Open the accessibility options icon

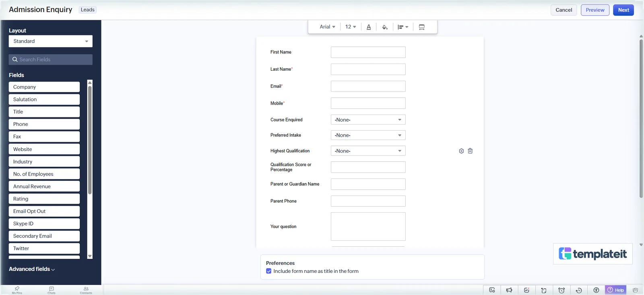point(596,290)
